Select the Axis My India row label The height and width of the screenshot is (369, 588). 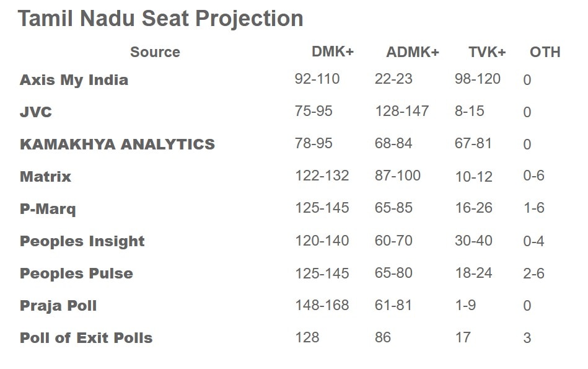click(x=74, y=80)
